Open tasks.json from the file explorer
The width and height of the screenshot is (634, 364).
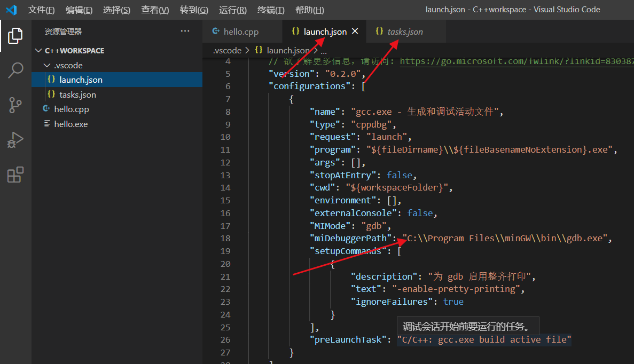117,94
